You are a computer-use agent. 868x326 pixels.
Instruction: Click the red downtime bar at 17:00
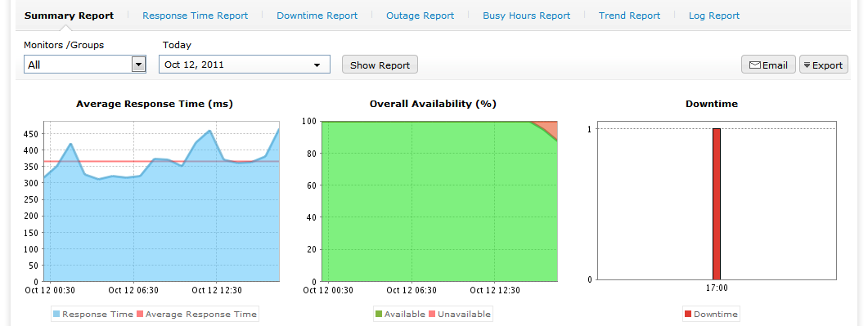click(x=717, y=204)
